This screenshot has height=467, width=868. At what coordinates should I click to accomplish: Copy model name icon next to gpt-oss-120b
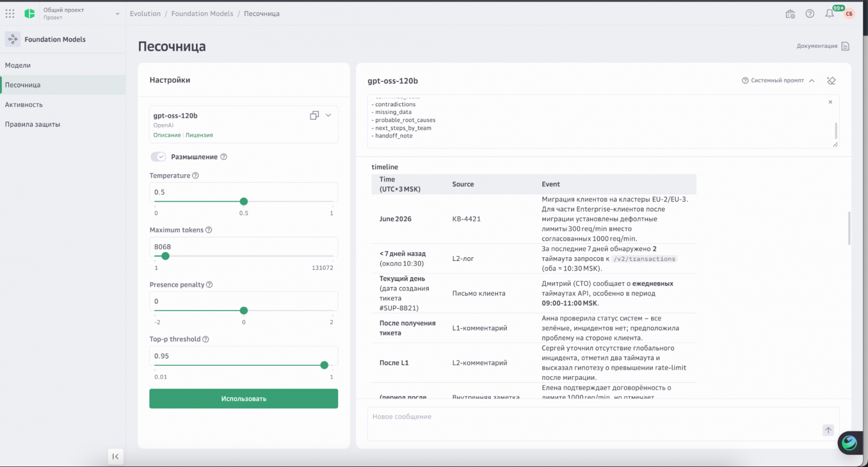pos(314,115)
